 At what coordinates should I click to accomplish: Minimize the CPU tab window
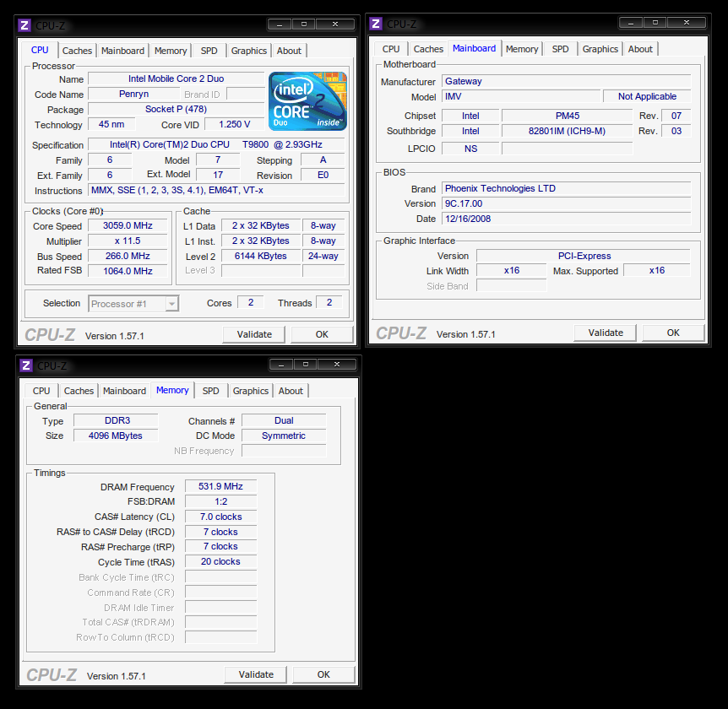coord(280,24)
